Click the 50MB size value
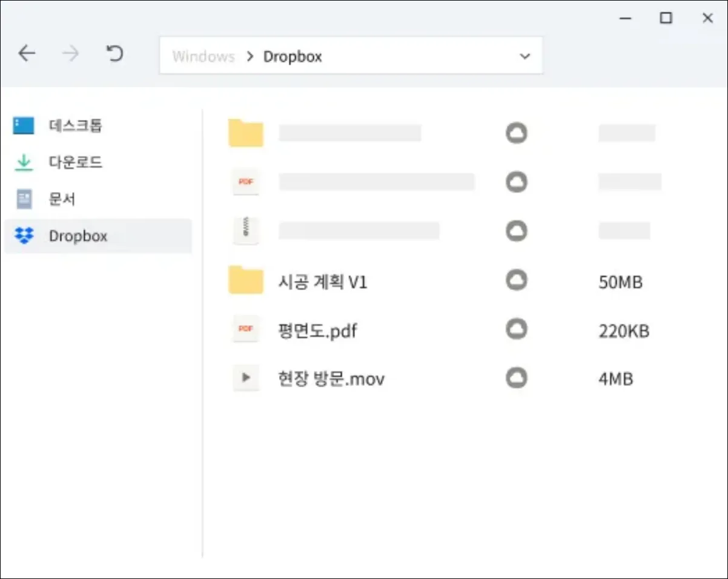Screen dimensions: 728x579 620,282
